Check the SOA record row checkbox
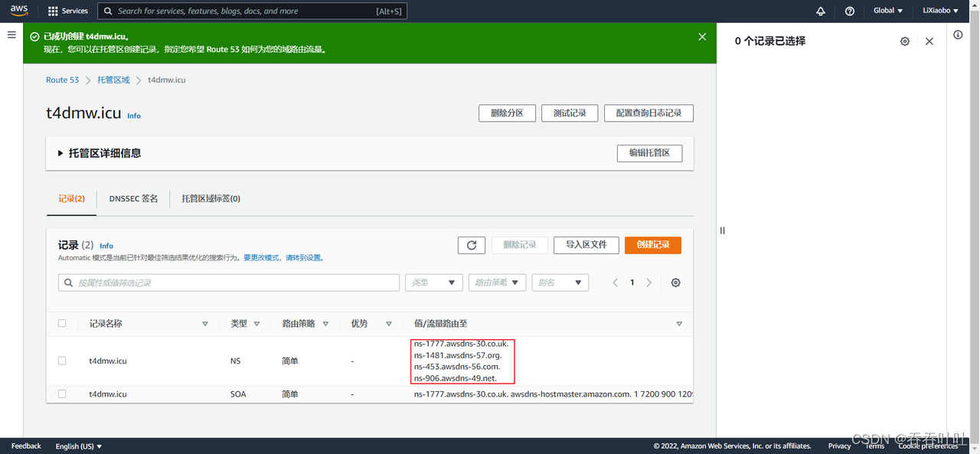The image size is (980, 454). coord(62,394)
